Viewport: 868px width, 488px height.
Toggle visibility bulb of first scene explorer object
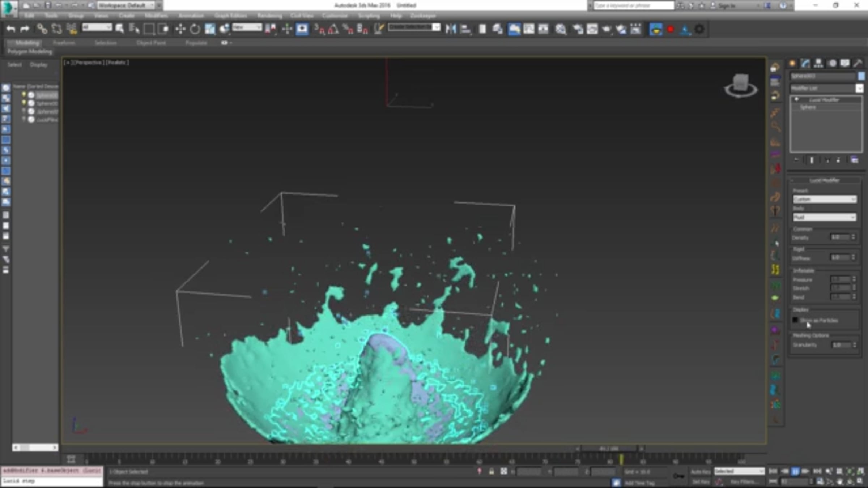coord(24,95)
